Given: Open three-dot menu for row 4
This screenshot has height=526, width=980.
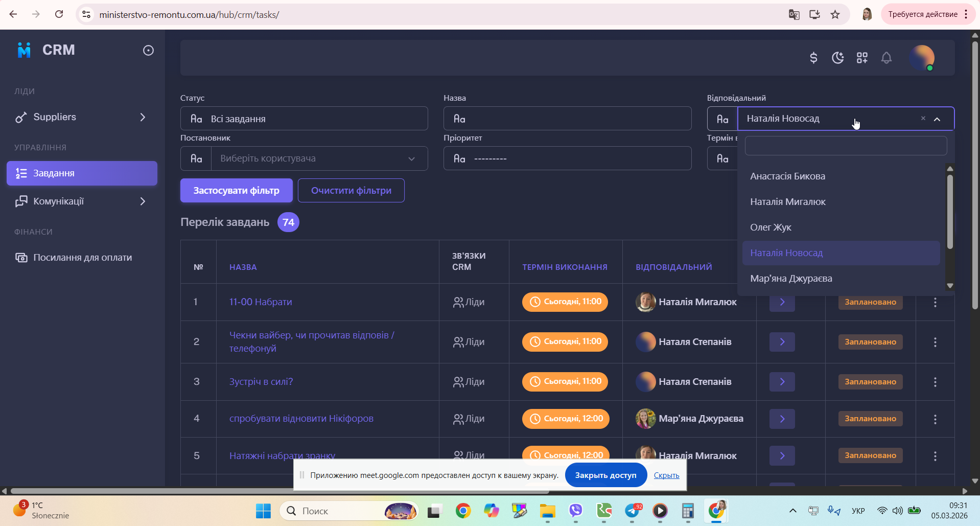Looking at the screenshot, I should click(x=935, y=419).
